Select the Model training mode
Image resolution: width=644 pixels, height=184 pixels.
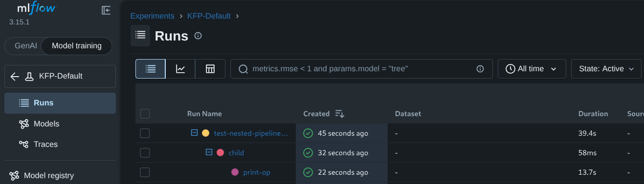pos(77,46)
